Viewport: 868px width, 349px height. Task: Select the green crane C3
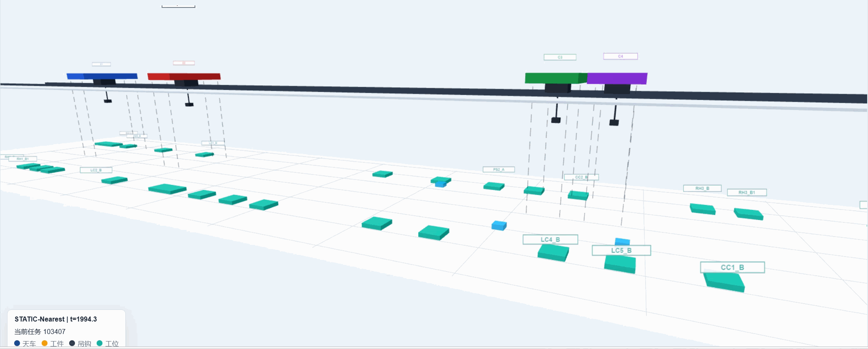click(556, 78)
